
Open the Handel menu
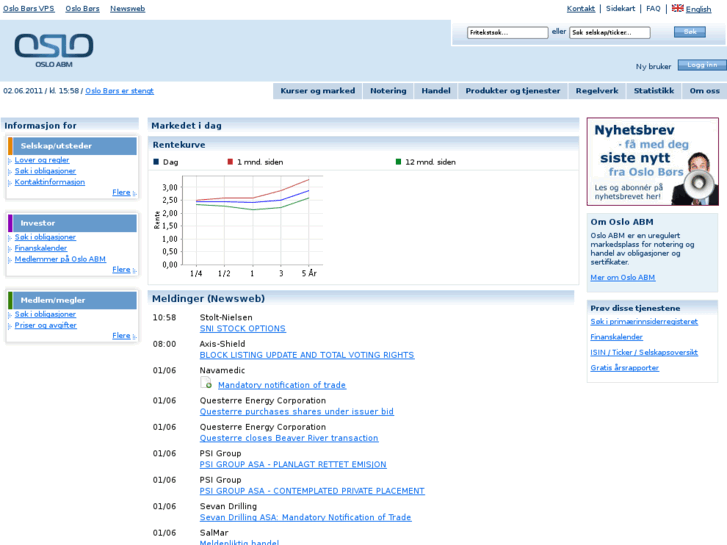tap(436, 91)
